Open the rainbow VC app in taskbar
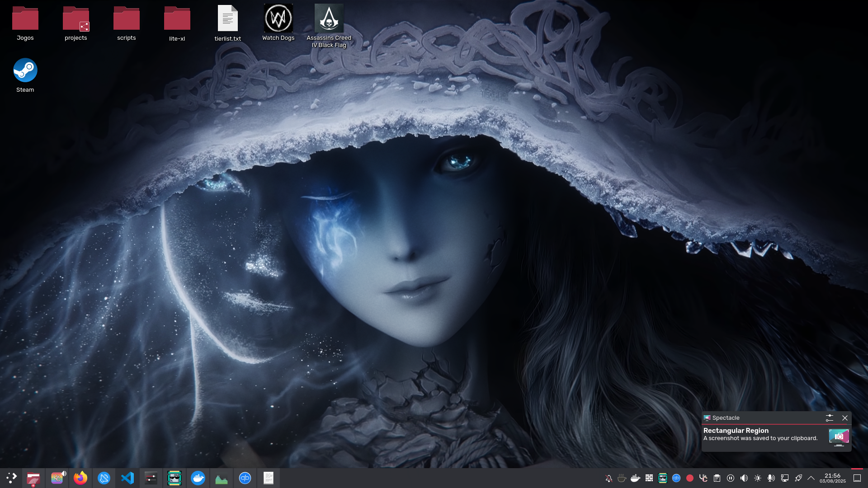Viewport: 868px width, 488px height. [57, 478]
